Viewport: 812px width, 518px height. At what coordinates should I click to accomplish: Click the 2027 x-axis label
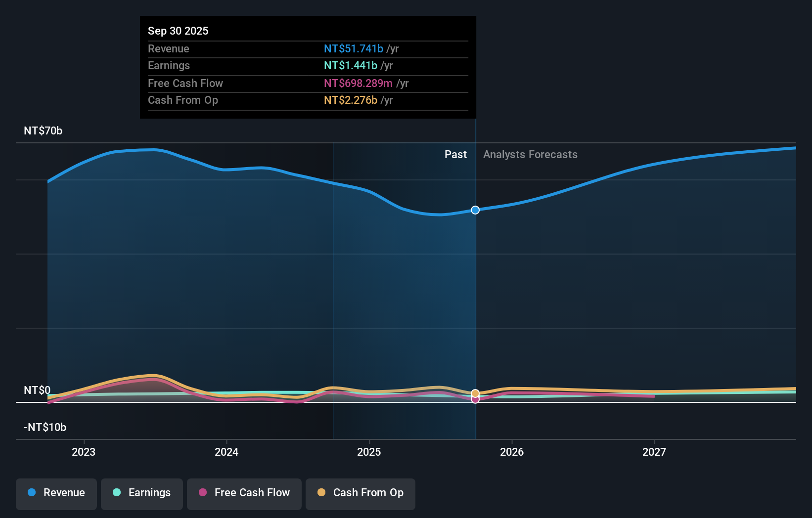654,452
